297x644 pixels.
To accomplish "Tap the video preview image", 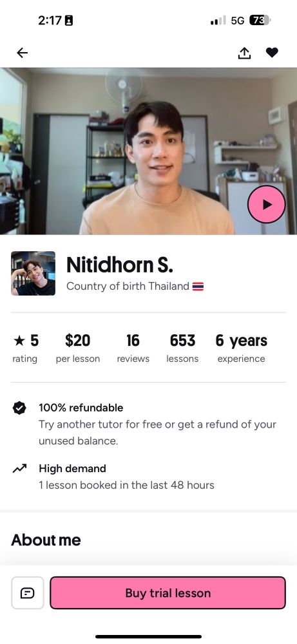I will 148,151.
